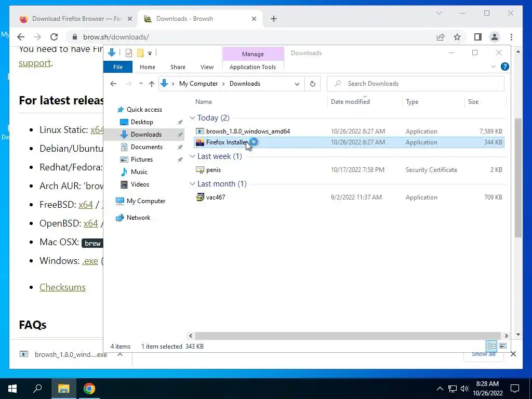
Task: Reload the brow.sh page
Action: [x=54, y=37]
